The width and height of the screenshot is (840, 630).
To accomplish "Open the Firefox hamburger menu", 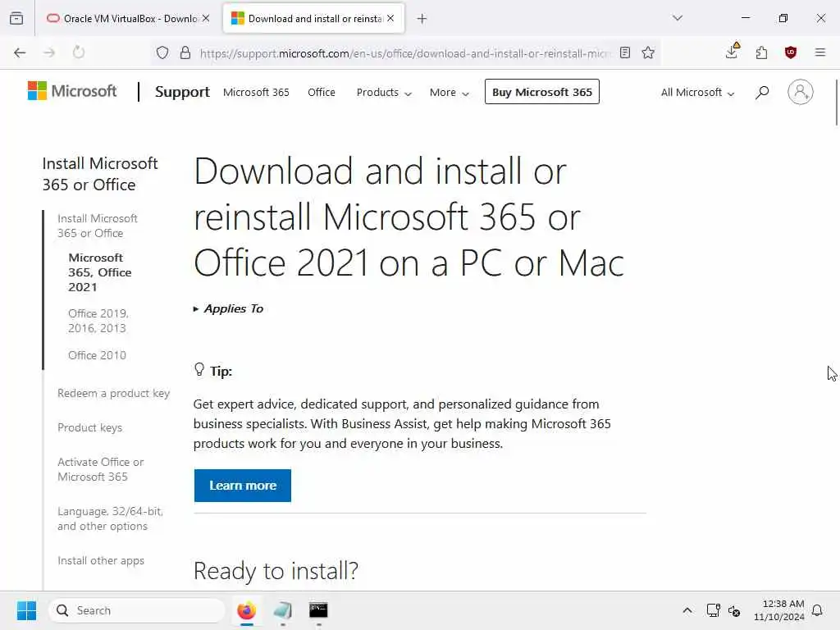I will (x=820, y=52).
